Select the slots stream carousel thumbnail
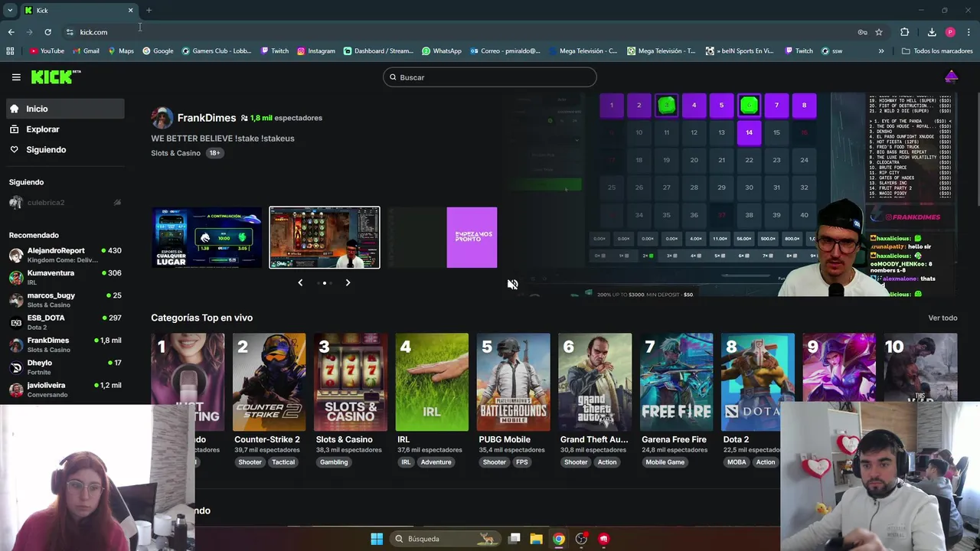The height and width of the screenshot is (551, 980). pos(325,237)
